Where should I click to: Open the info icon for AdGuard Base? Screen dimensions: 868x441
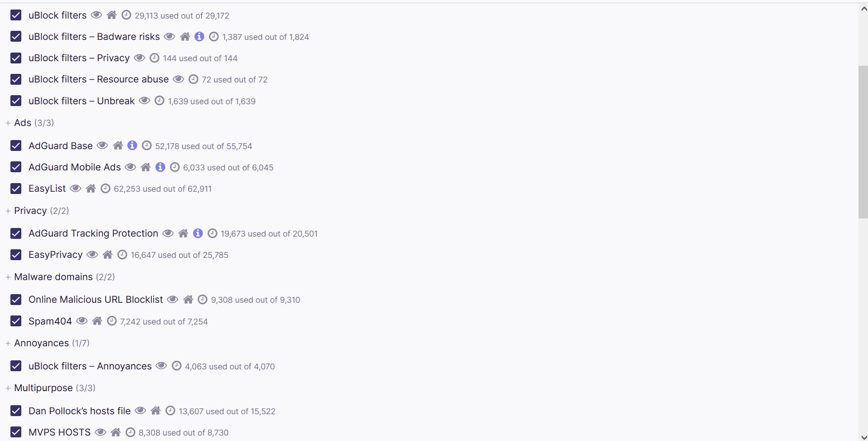[x=131, y=145]
